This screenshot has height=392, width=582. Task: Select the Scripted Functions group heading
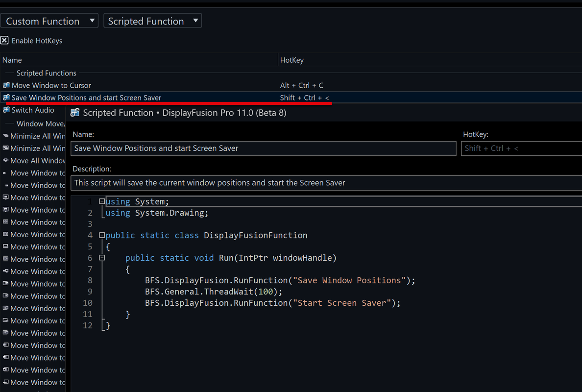click(47, 73)
